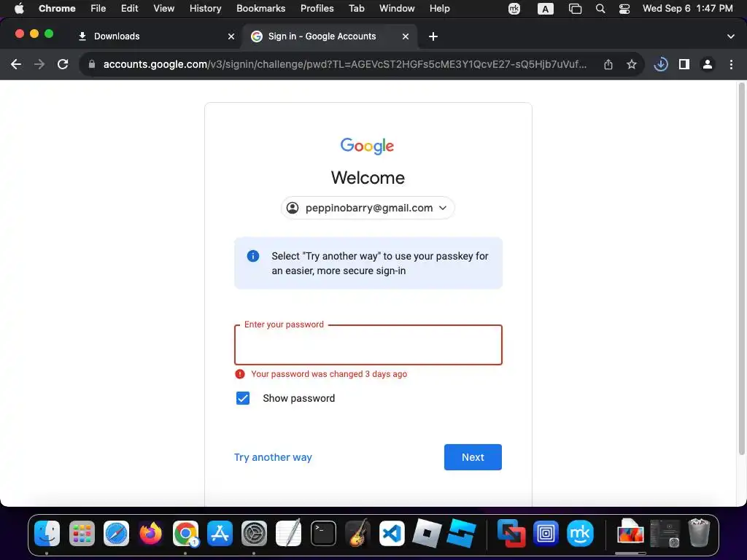Open the History menu

[x=205, y=8]
